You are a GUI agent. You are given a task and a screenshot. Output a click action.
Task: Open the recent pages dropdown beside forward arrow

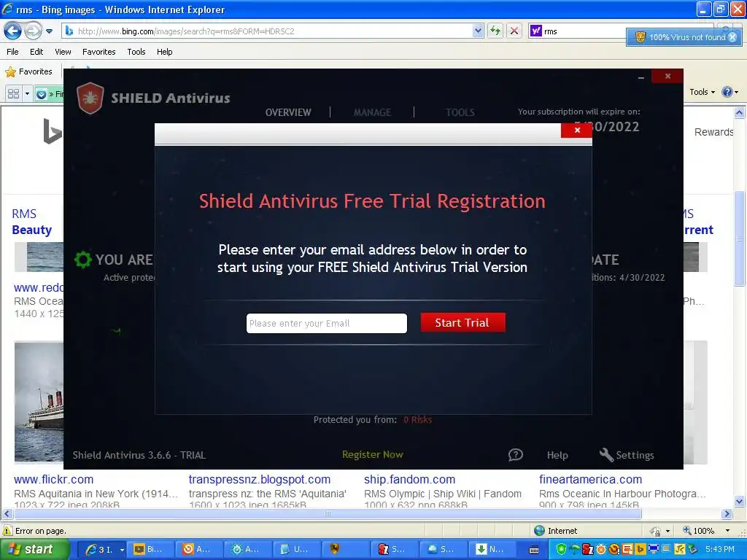49,31
